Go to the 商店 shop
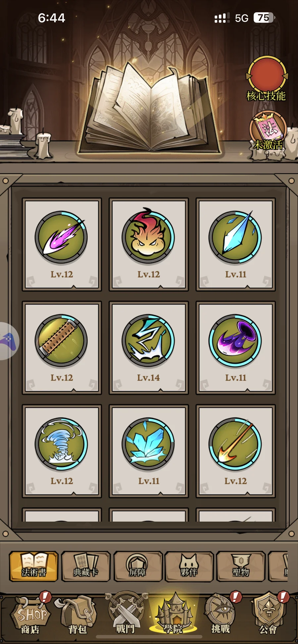 click(30, 615)
